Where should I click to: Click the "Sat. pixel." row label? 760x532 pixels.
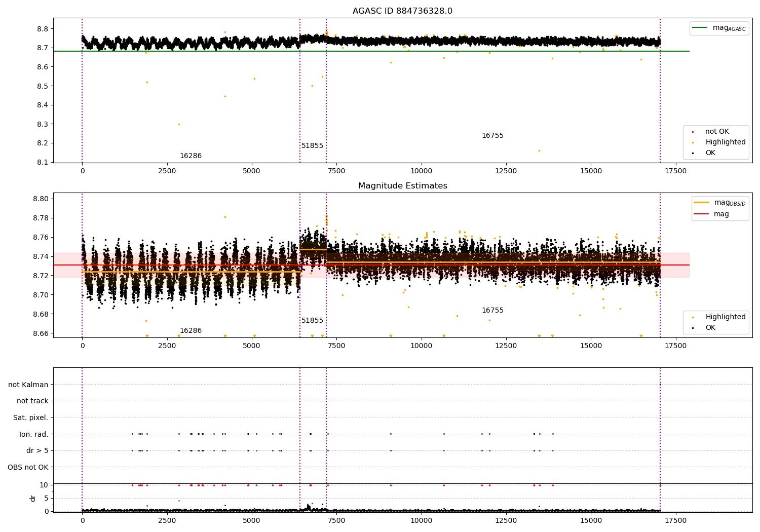click(x=31, y=418)
